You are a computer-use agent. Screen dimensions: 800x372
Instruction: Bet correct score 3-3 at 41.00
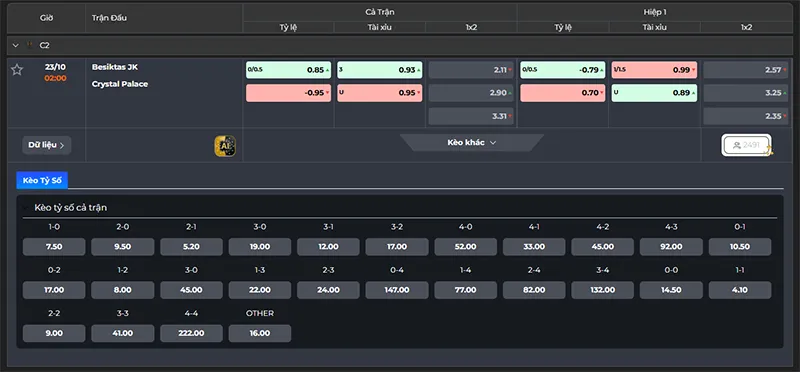tap(122, 333)
